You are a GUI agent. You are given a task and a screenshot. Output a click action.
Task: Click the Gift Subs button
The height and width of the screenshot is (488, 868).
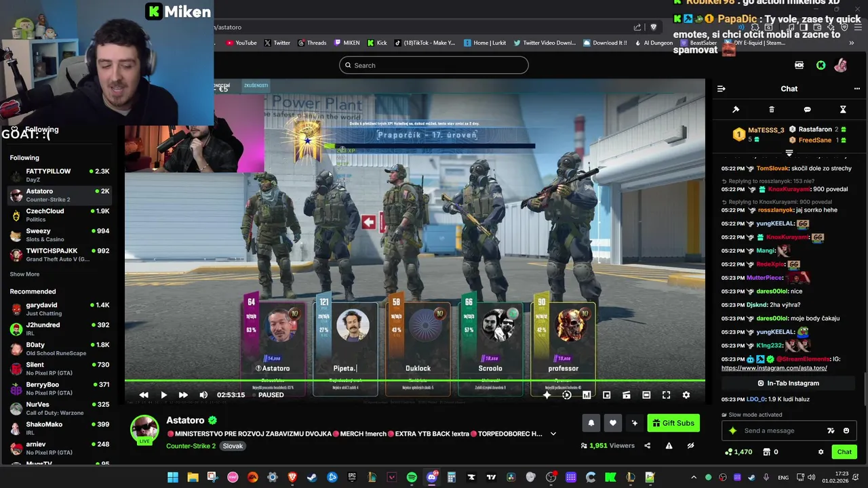[x=673, y=423]
